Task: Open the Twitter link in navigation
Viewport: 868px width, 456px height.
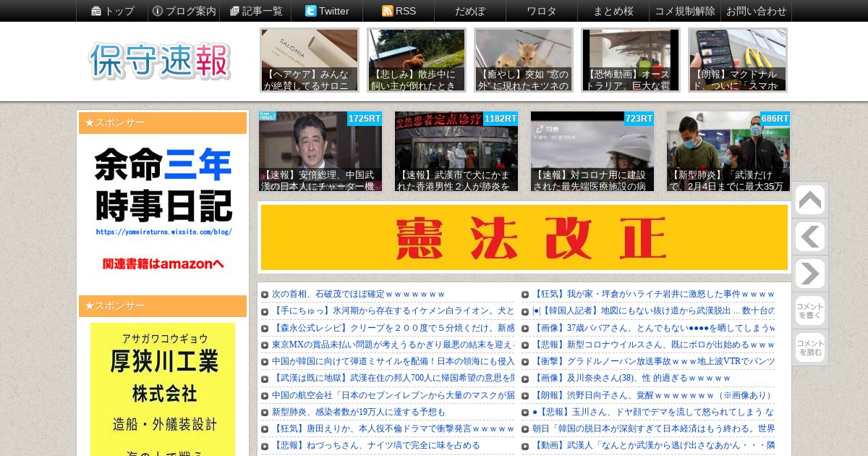Action: click(327, 11)
